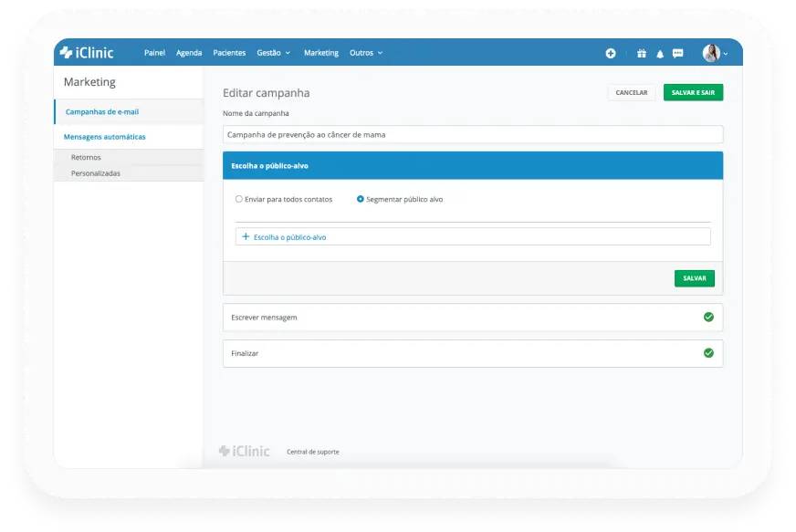This screenshot has width=796, height=532.
Task: Click the iClinic logo in header
Action: pyautogui.click(x=87, y=52)
